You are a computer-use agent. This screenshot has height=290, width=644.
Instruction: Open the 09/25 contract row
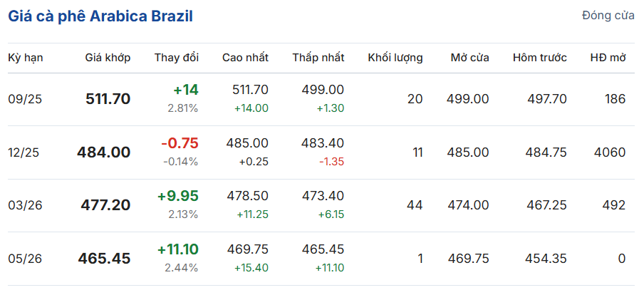(321, 99)
